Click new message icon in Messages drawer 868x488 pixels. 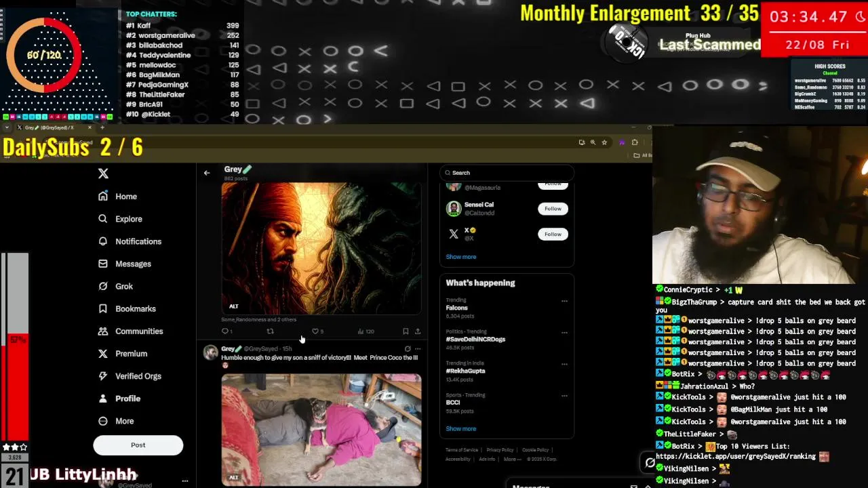click(x=633, y=486)
